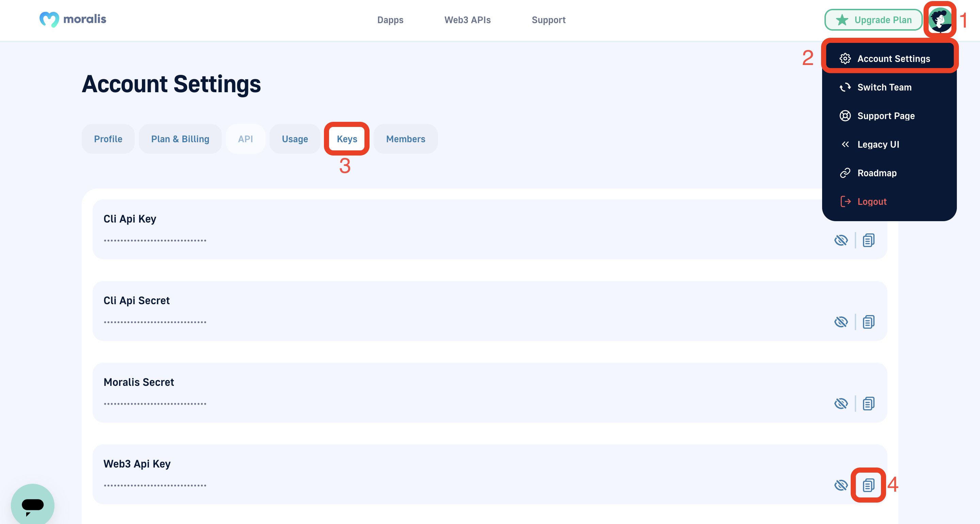Image resolution: width=980 pixels, height=524 pixels.
Task: Copy the Moralis Secret value
Action: click(868, 403)
